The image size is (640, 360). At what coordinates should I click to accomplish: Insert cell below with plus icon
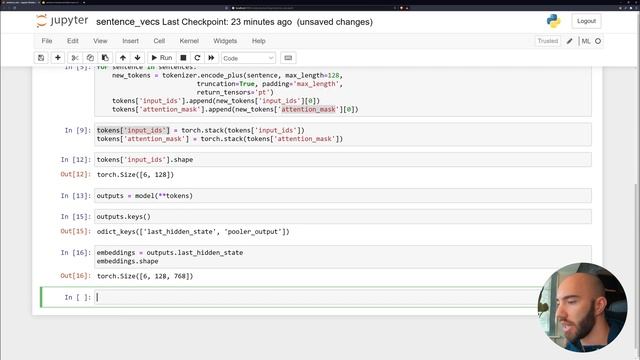tap(58, 58)
